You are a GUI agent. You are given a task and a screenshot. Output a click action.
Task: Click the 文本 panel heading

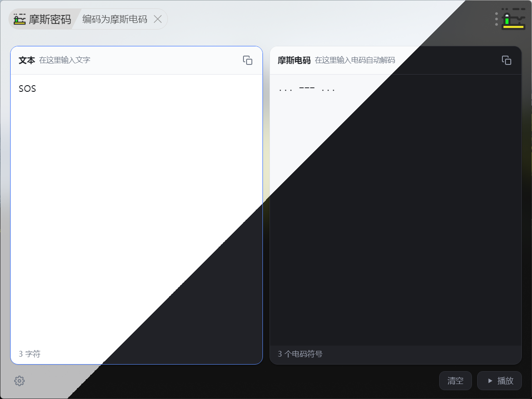coord(27,60)
